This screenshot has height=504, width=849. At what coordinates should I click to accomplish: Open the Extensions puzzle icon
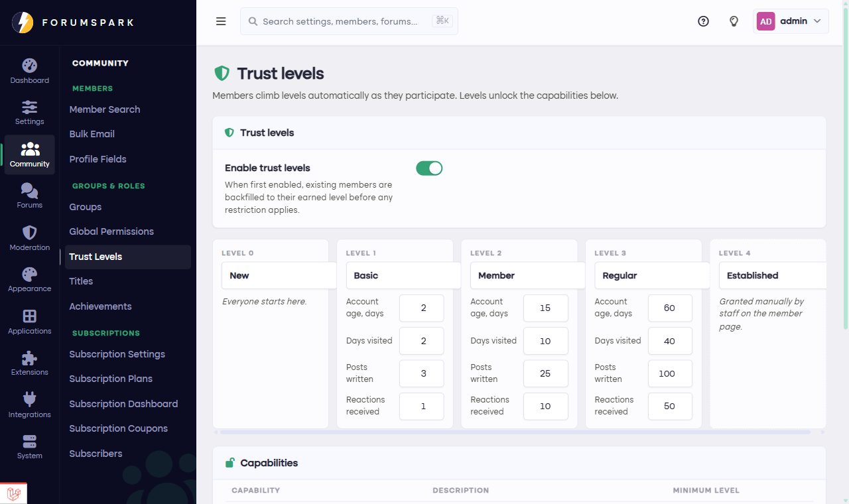(29, 358)
